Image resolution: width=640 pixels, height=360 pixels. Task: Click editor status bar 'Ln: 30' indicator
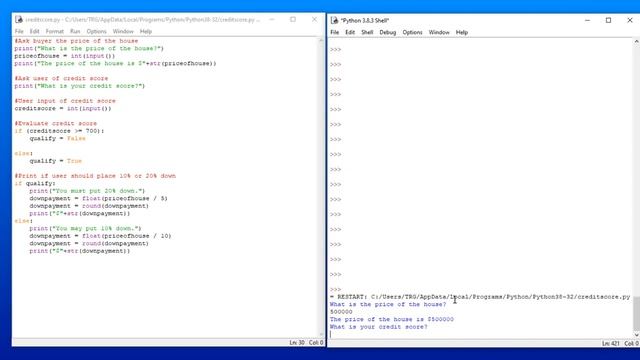point(297,343)
